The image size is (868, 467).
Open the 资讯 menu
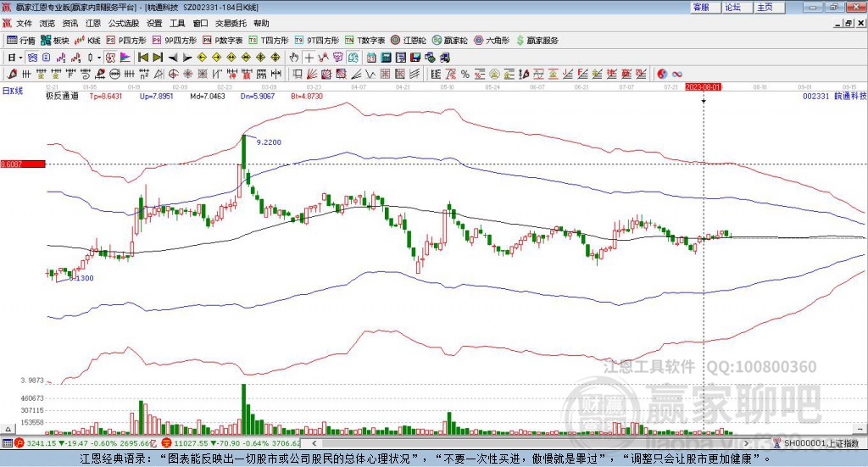[x=70, y=23]
